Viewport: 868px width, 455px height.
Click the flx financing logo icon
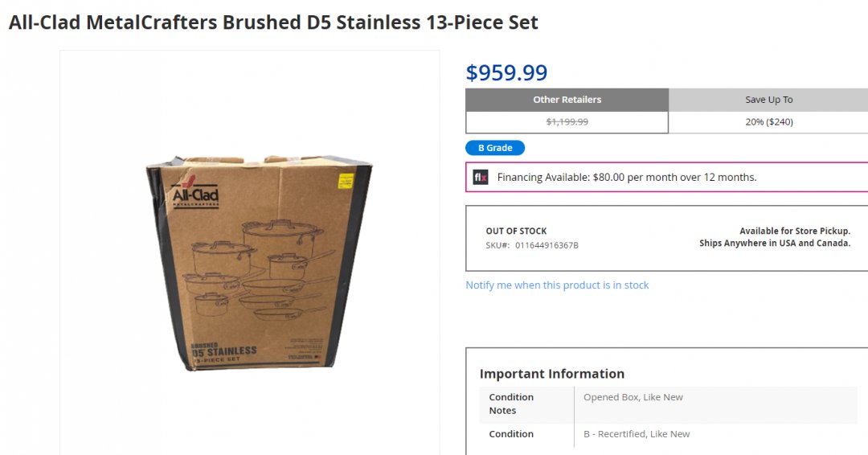(481, 178)
